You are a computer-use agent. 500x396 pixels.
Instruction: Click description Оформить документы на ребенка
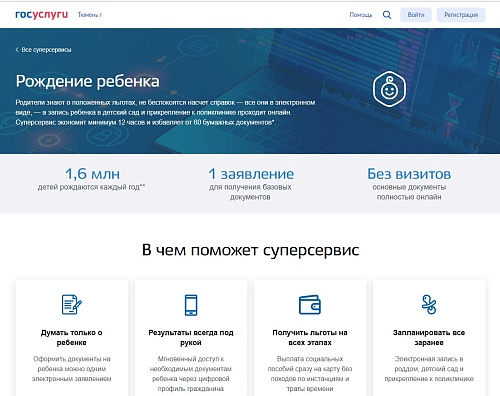(x=72, y=369)
